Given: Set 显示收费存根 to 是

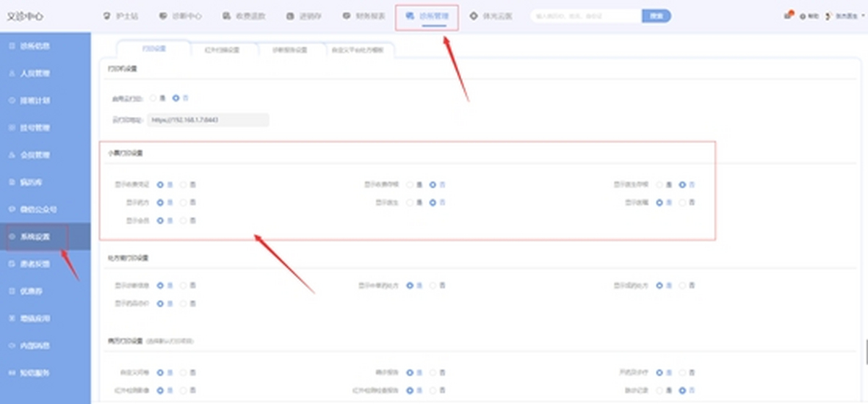Looking at the screenshot, I should point(410,184).
